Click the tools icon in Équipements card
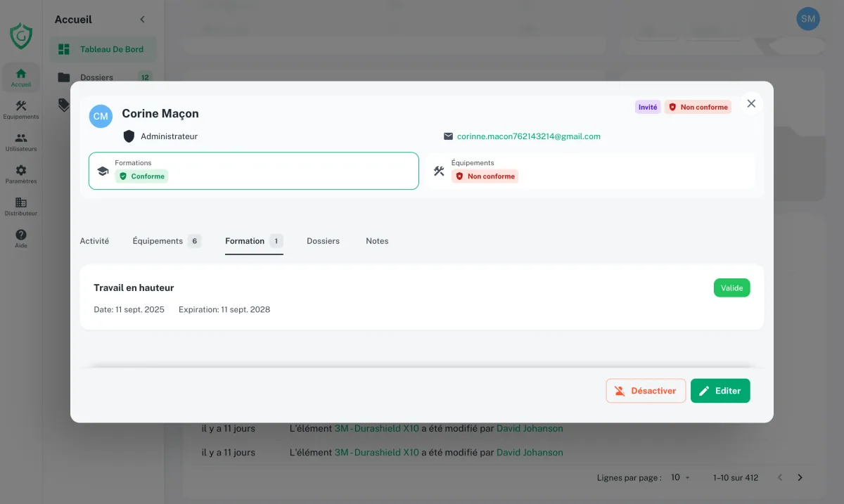844x504 pixels. [x=439, y=171]
